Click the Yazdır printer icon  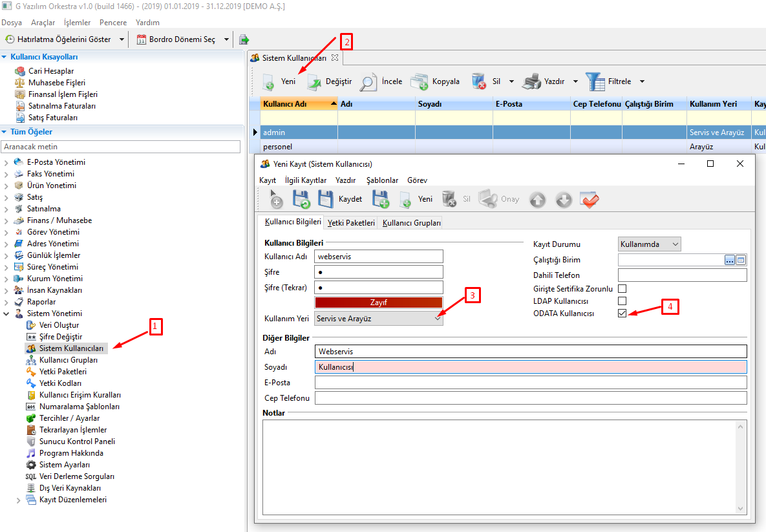click(x=531, y=81)
